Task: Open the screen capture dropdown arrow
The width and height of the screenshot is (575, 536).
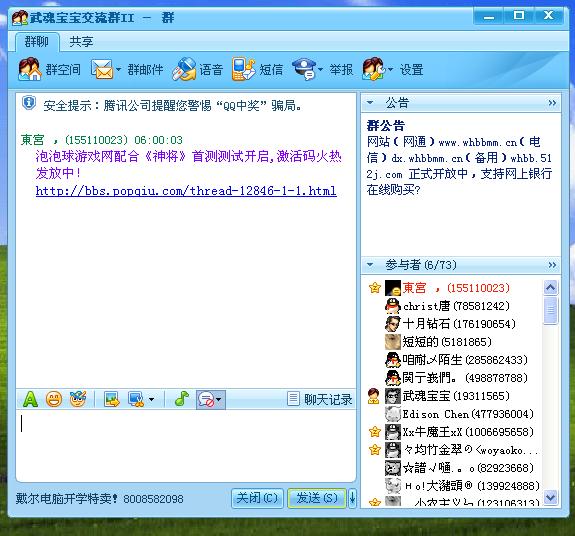Action: point(151,400)
